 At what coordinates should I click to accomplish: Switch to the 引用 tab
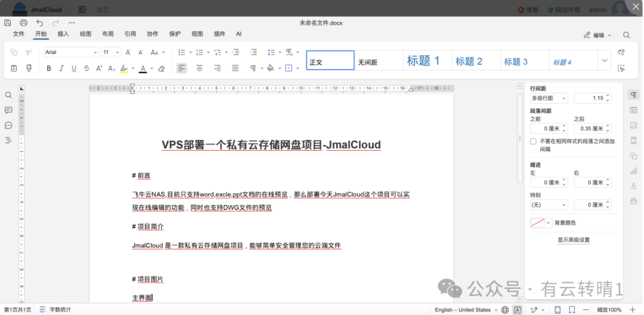(x=130, y=34)
